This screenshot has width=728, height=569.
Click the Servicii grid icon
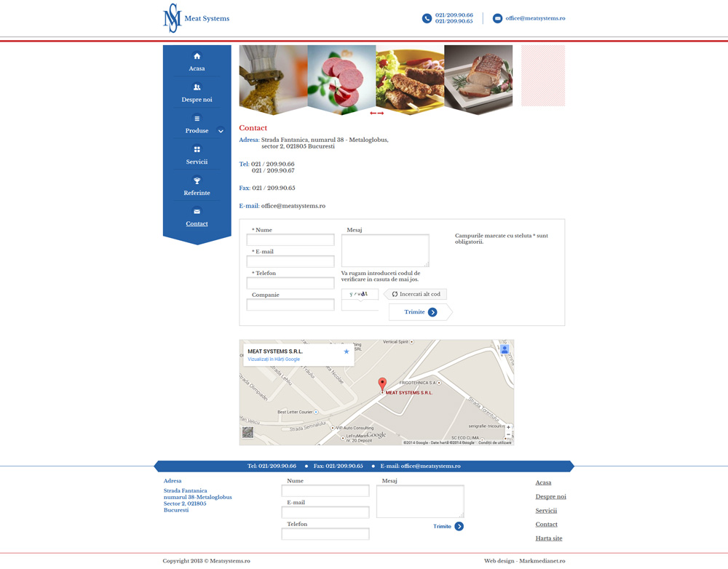[197, 149]
